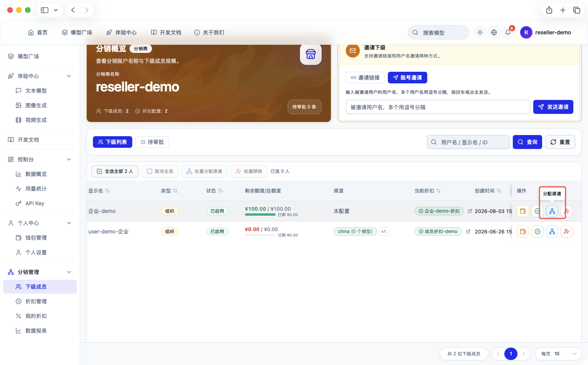
Task: Open a new browser tab with plus icon
Action: (x=563, y=10)
